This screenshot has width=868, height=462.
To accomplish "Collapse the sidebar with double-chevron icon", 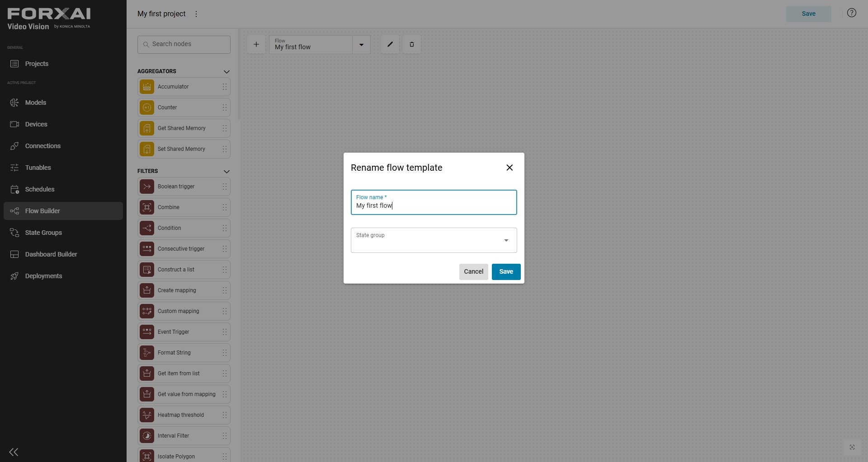I will click(x=14, y=452).
